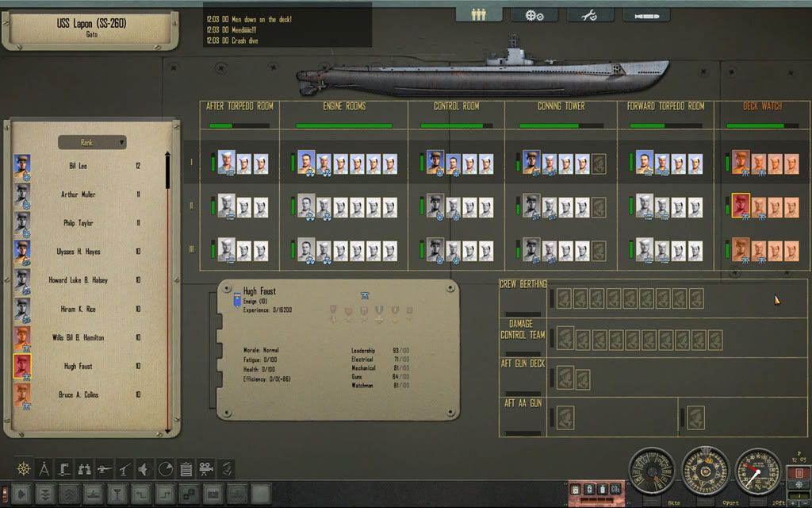
Task: Click the step-right maneuver order button
Action: click(165, 494)
